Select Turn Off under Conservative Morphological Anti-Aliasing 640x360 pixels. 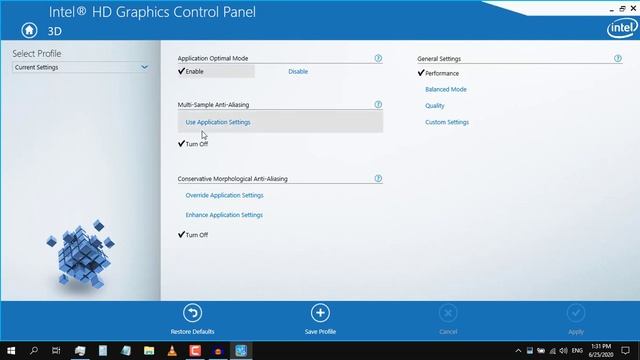[197, 235]
